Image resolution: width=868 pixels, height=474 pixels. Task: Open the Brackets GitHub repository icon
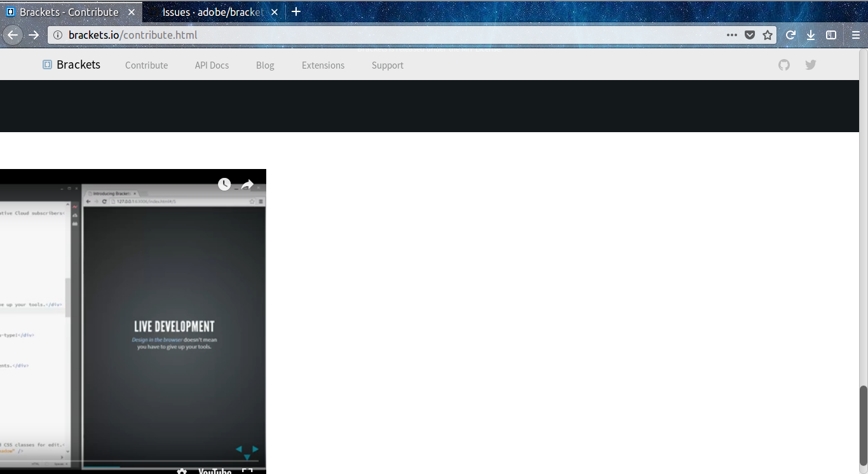[x=784, y=65]
